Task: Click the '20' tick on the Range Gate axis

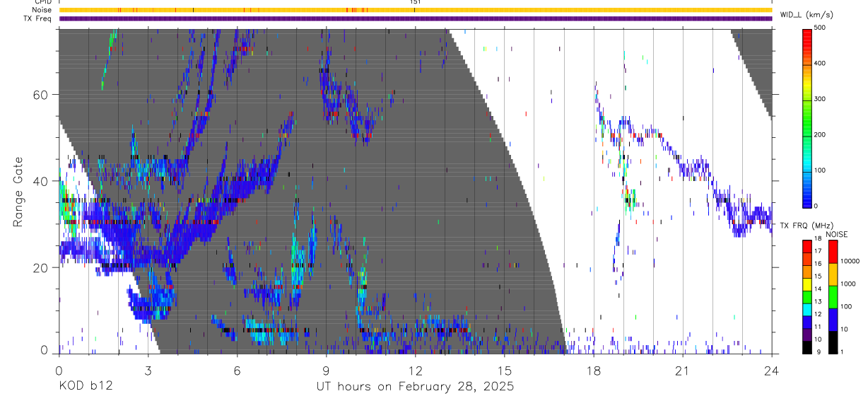Action: [x=41, y=267]
